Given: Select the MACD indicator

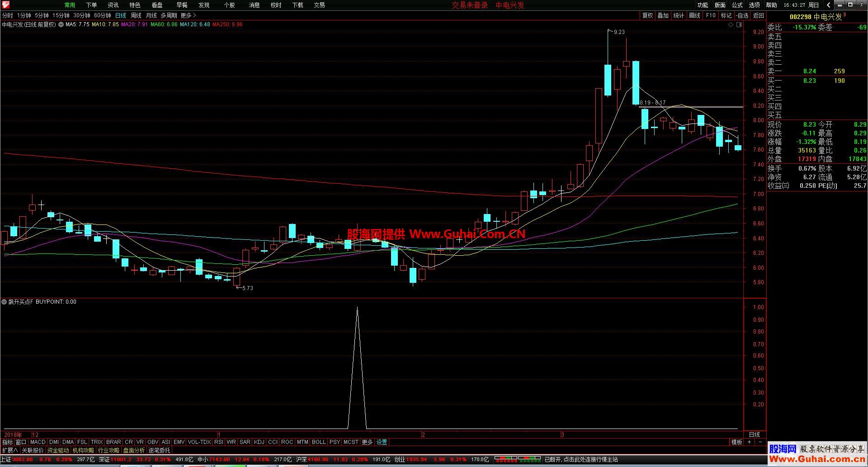Looking at the screenshot, I should [38, 442].
